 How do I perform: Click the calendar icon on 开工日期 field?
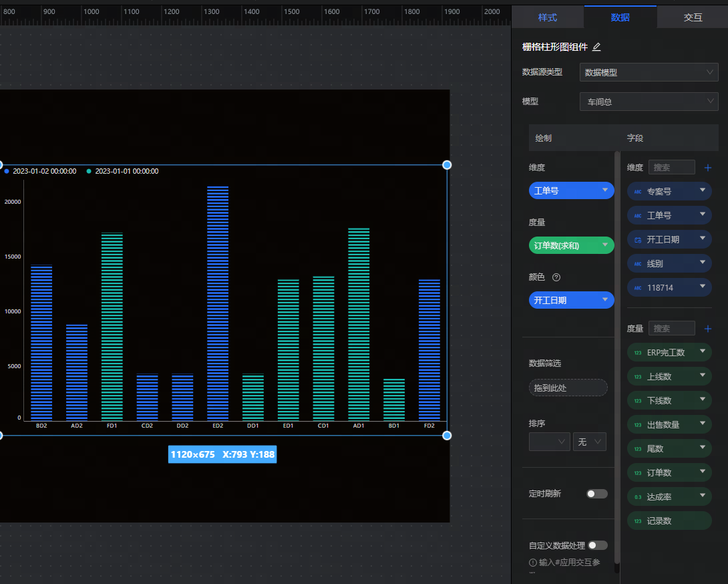click(638, 240)
